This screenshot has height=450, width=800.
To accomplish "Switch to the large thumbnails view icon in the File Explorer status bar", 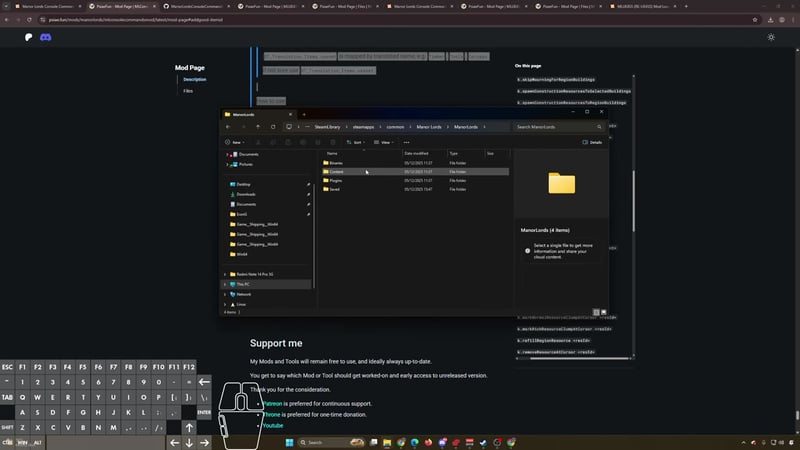I will [604, 312].
